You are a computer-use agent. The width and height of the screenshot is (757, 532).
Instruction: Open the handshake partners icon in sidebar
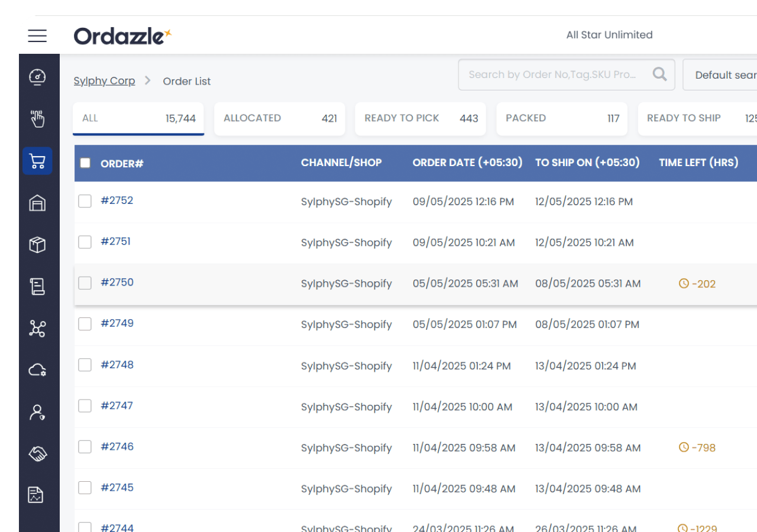[38, 453]
